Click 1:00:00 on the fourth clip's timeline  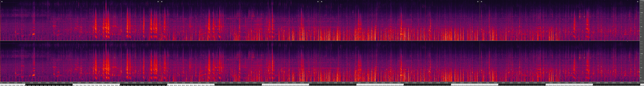click(527, 83)
